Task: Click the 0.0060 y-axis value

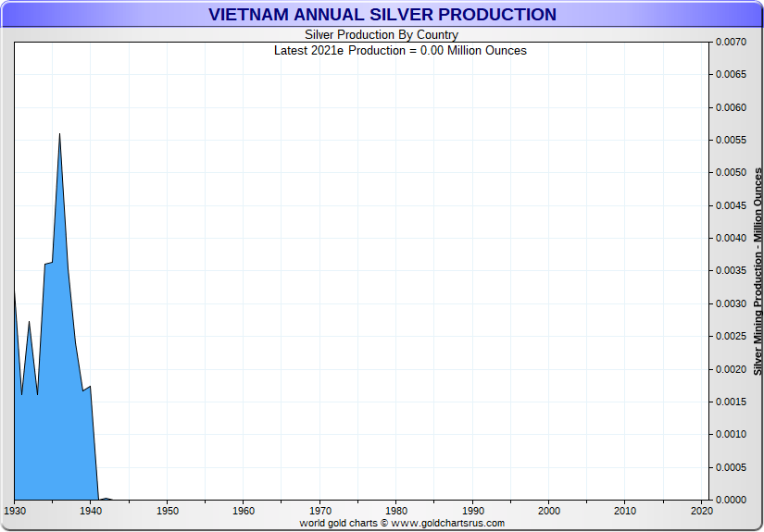Action: point(731,107)
